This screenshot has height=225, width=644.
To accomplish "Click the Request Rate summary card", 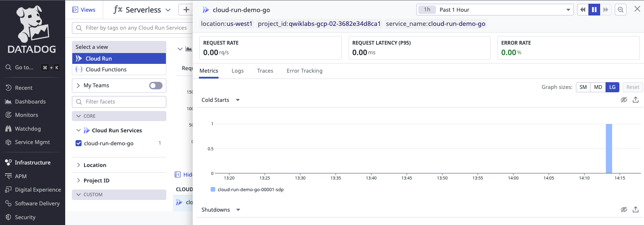I will pos(270,48).
